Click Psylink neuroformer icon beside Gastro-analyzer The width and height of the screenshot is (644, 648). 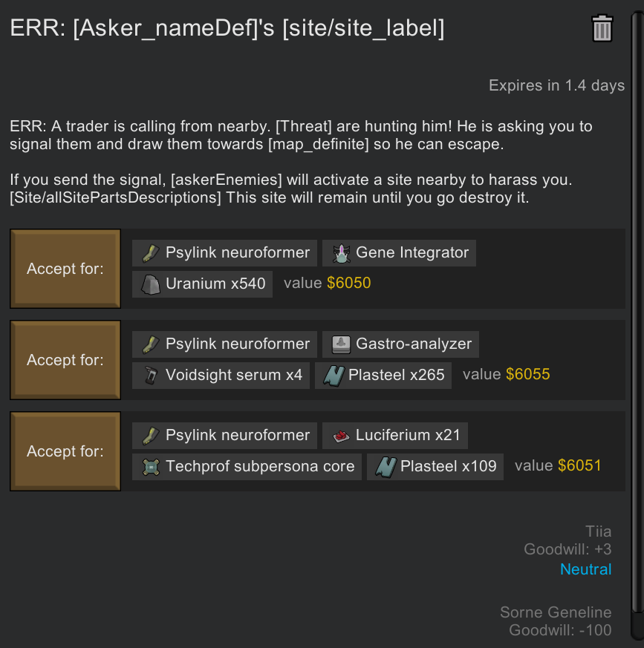(x=151, y=344)
